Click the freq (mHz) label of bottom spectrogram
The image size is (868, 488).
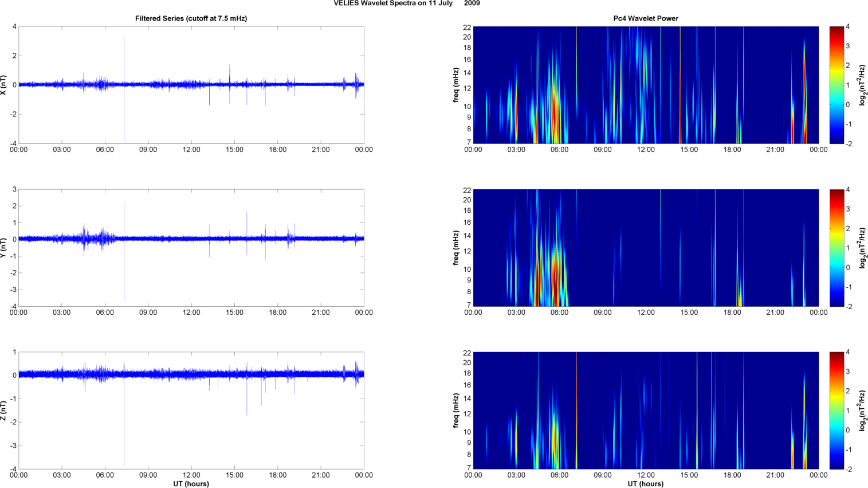tap(456, 411)
